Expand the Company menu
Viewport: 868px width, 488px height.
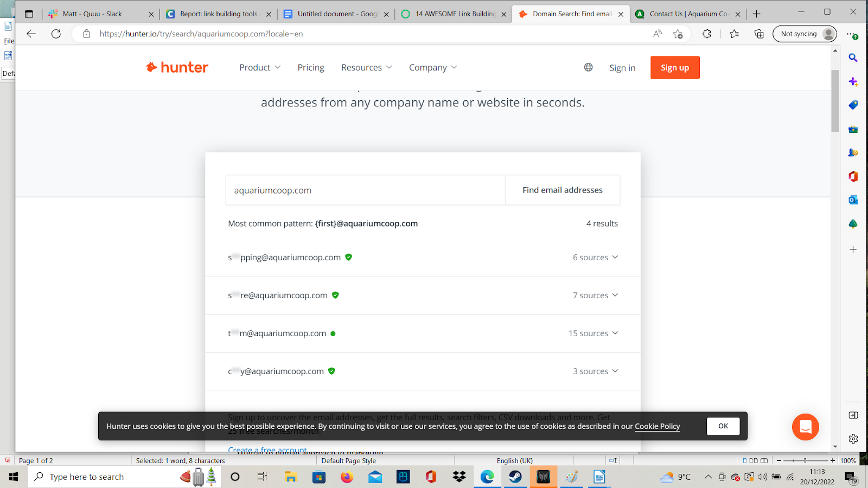click(x=433, y=67)
